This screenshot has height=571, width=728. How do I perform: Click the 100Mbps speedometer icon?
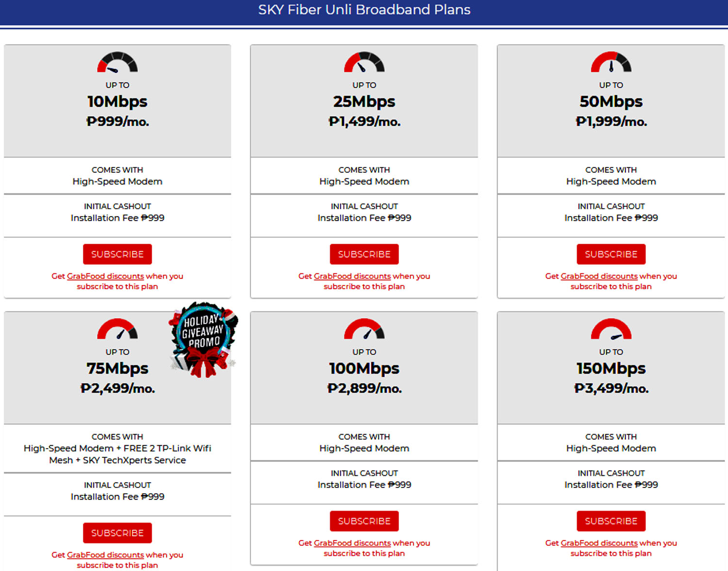[364, 330]
